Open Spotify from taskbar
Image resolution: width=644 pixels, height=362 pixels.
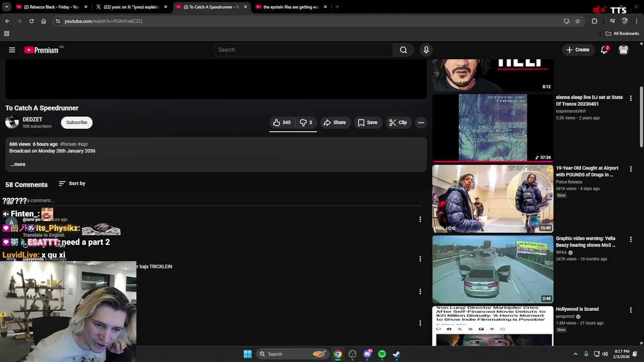pos(382,354)
